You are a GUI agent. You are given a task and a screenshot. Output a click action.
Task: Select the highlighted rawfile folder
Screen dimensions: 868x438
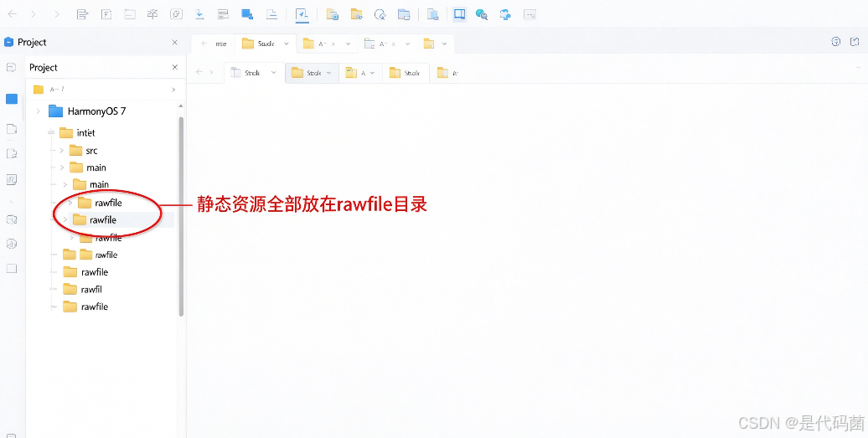(95, 220)
